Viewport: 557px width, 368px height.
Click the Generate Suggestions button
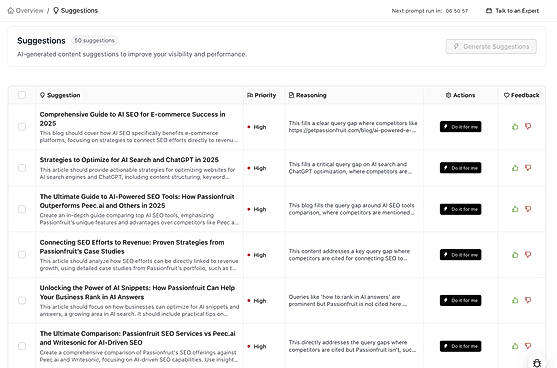point(491,47)
